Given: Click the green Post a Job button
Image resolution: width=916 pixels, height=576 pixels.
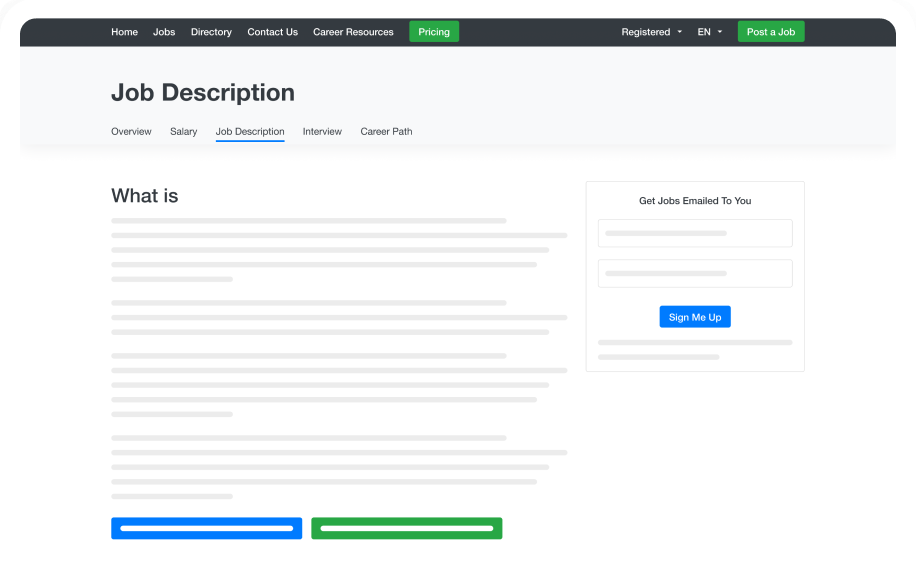Looking at the screenshot, I should coord(770,32).
